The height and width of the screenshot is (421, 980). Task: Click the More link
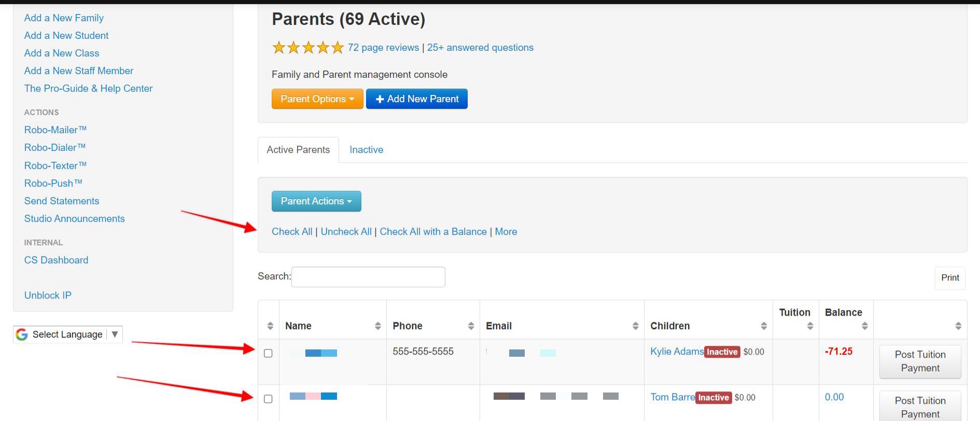pyautogui.click(x=506, y=232)
